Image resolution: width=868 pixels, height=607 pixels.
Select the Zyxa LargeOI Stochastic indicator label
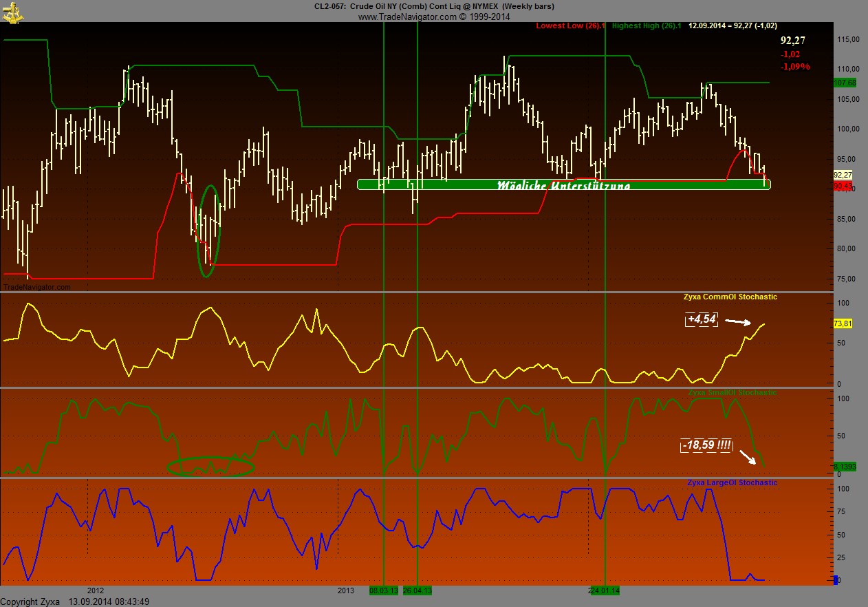(x=732, y=483)
